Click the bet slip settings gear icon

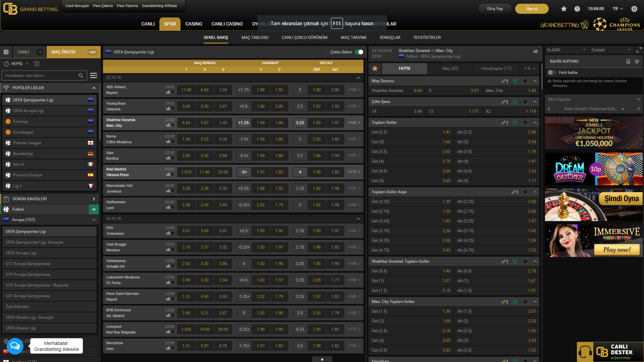point(637,61)
